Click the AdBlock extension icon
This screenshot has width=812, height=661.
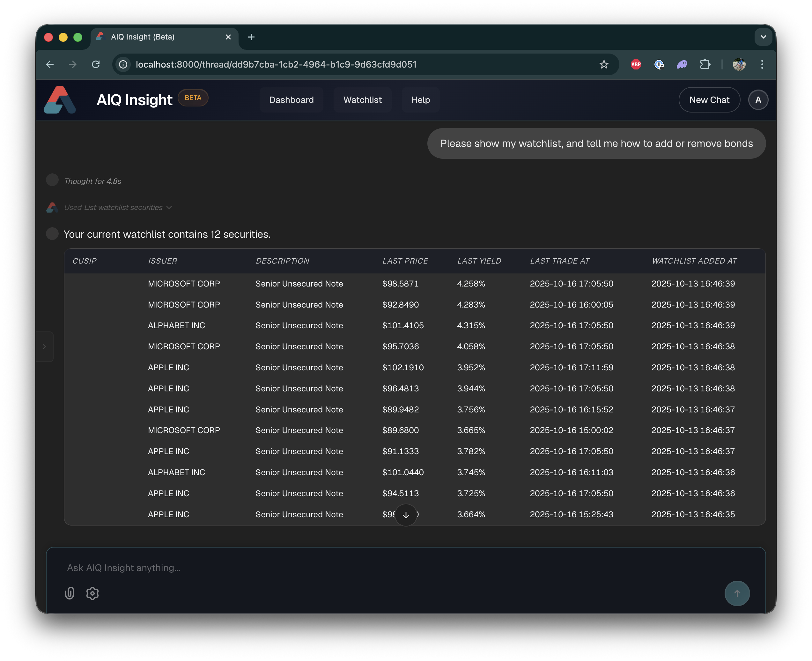point(635,64)
